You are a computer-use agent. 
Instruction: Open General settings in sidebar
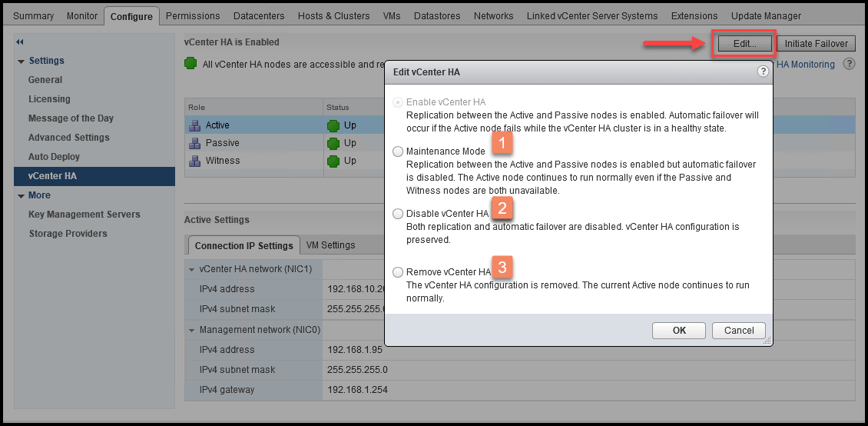tap(45, 80)
